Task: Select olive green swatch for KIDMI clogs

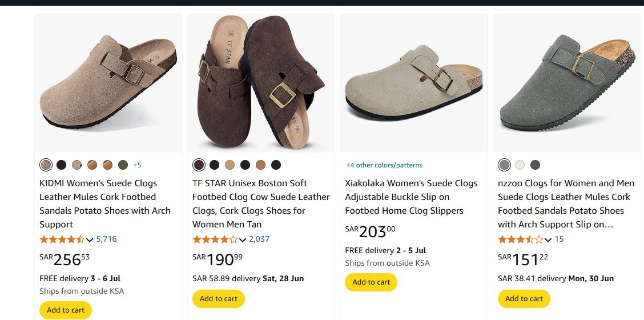Action: [123, 165]
